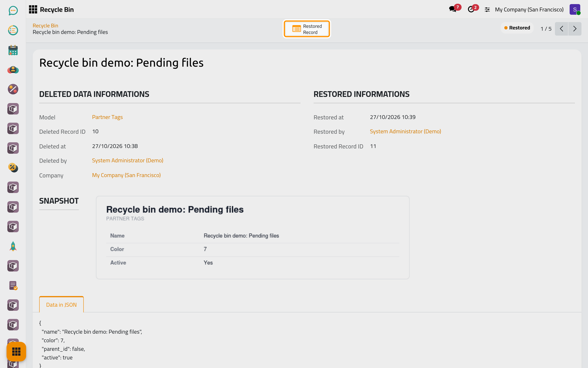Open the Contacts app icon
Screen dimensions: 588x368
pyautogui.click(x=13, y=70)
